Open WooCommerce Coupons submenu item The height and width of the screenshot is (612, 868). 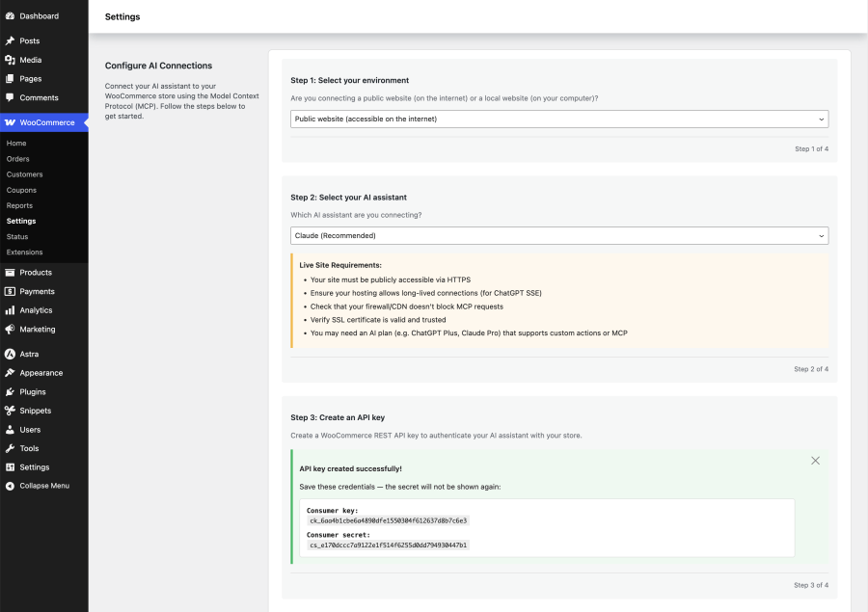21,190
